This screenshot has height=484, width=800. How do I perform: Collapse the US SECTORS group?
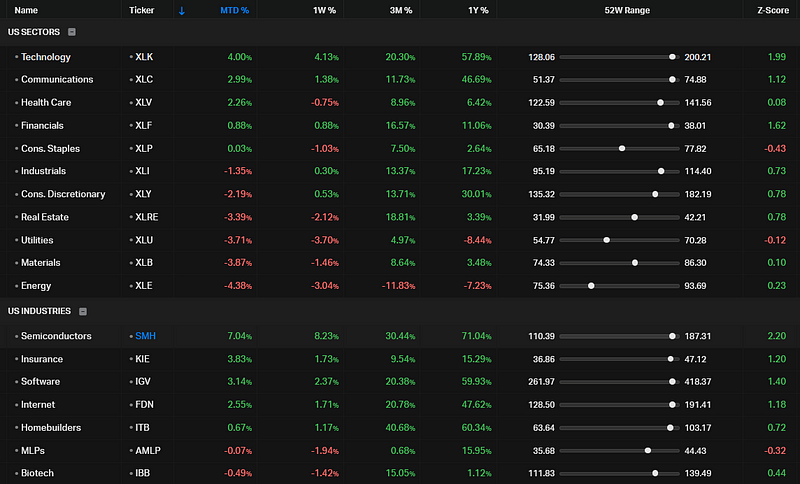pos(72,32)
